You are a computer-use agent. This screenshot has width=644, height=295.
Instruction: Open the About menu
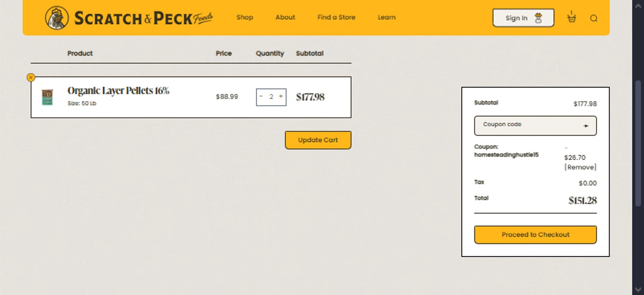click(285, 17)
